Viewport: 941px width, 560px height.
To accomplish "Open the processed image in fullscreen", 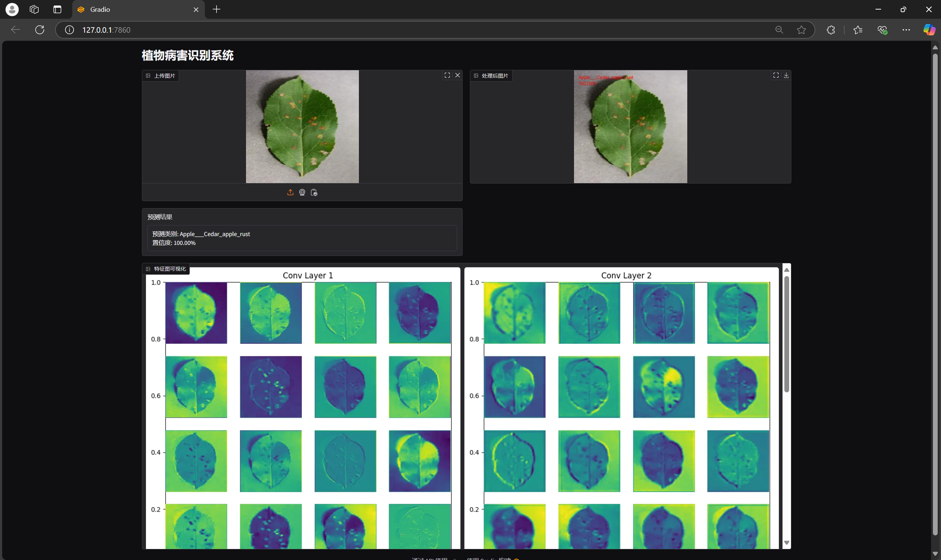I will (x=776, y=75).
